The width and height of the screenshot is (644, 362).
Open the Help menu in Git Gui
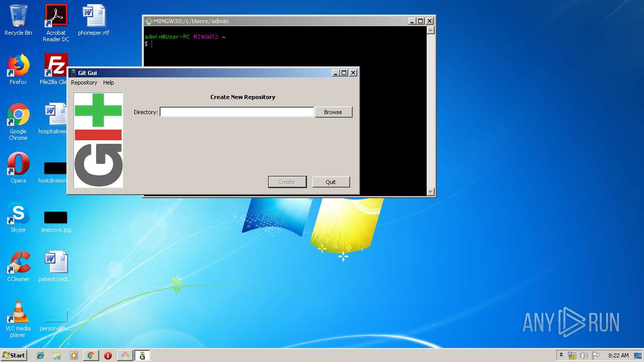click(x=109, y=82)
